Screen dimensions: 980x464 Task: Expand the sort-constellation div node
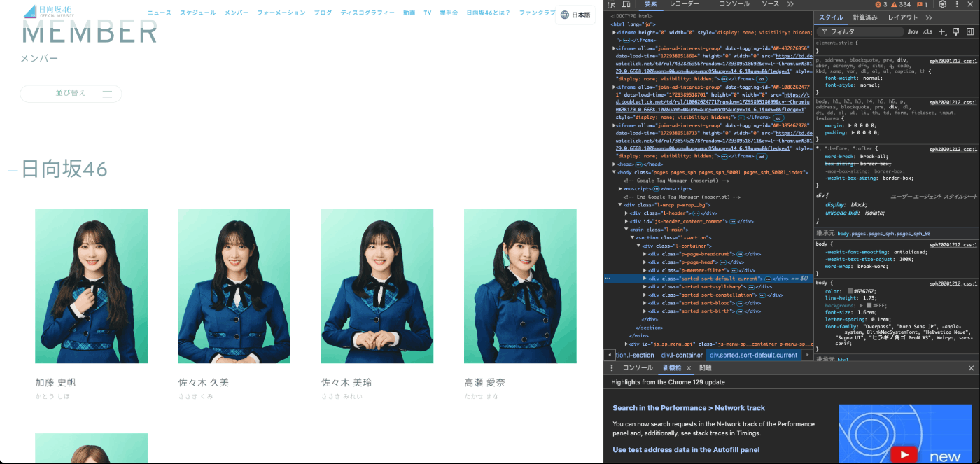click(645, 295)
